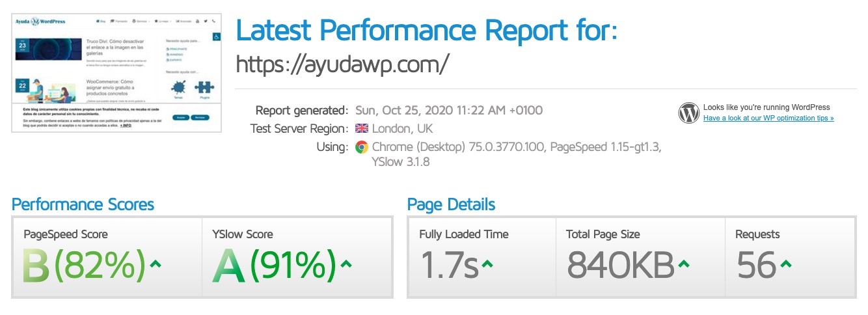Click the UK flag icon
Image resolution: width=868 pixels, height=315 pixels.
[362, 129]
